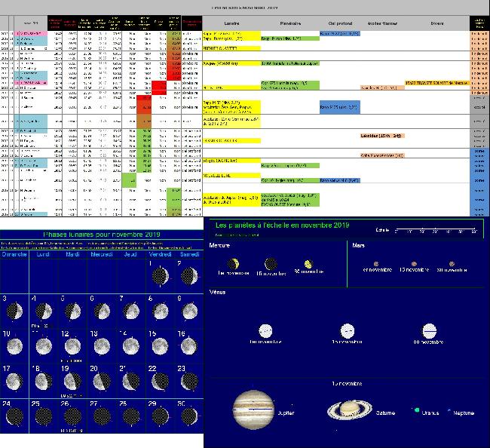The image size is (490, 448).
Task: Click the Jupiter planet image
Action: click(x=253, y=410)
